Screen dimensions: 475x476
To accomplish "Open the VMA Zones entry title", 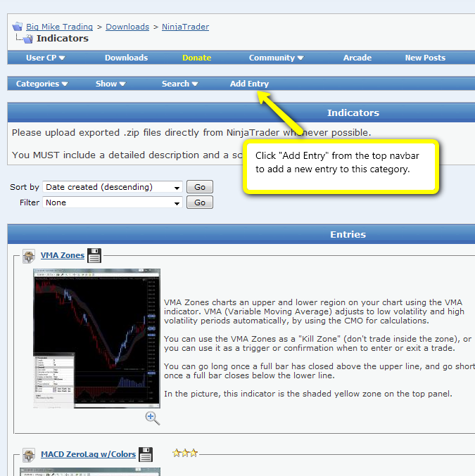I will point(63,255).
